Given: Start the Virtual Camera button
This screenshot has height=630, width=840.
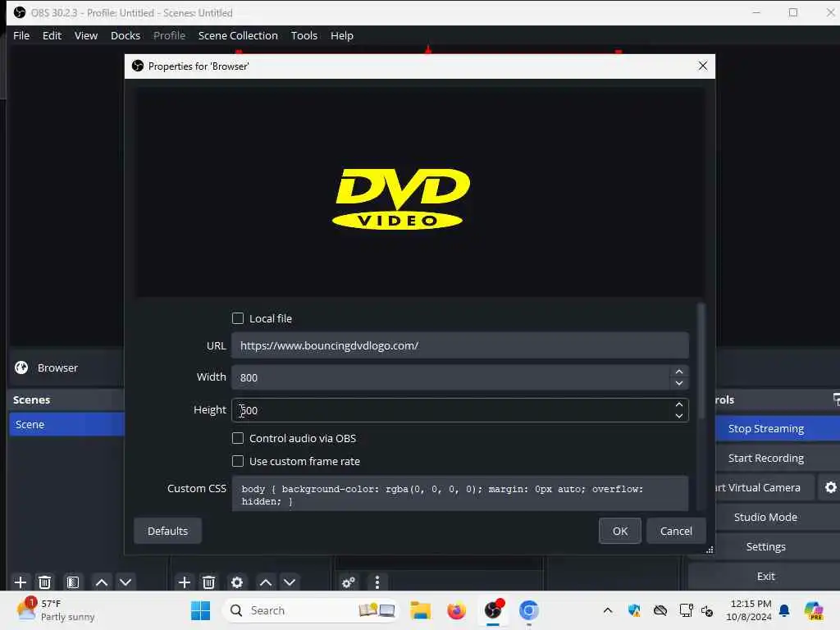Looking at the screenshot, I should tap(764, 487).
